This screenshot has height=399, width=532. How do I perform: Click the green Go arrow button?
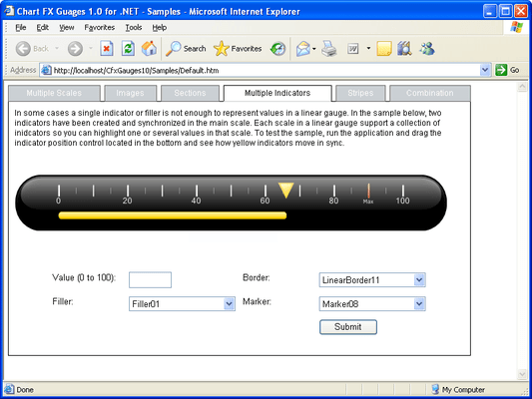(x=501, y=70)
